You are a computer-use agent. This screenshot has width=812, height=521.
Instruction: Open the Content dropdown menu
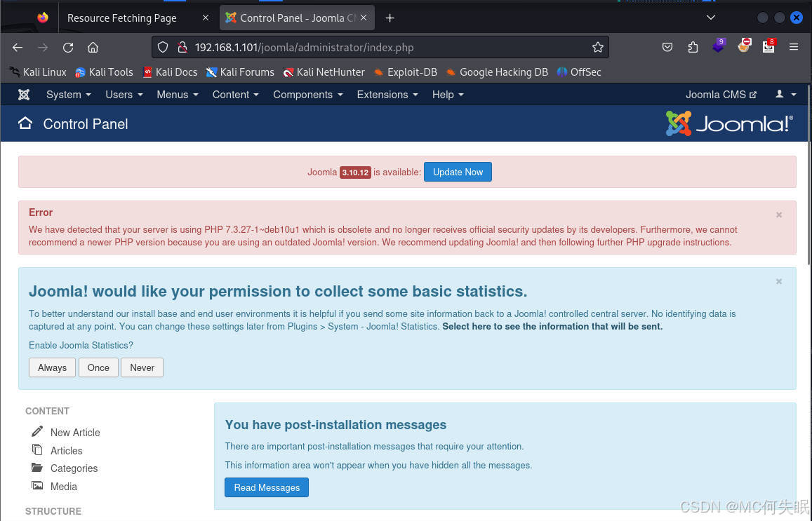(235, 95)
